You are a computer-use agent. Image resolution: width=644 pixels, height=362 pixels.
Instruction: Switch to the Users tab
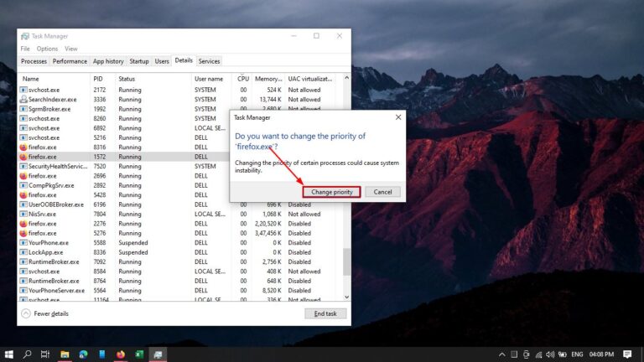pos(162,61)
